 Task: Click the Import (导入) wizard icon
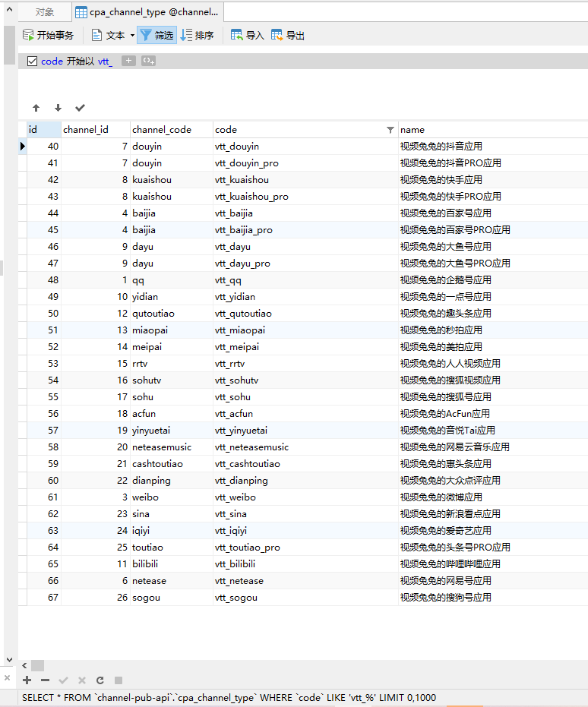[247, 35]
